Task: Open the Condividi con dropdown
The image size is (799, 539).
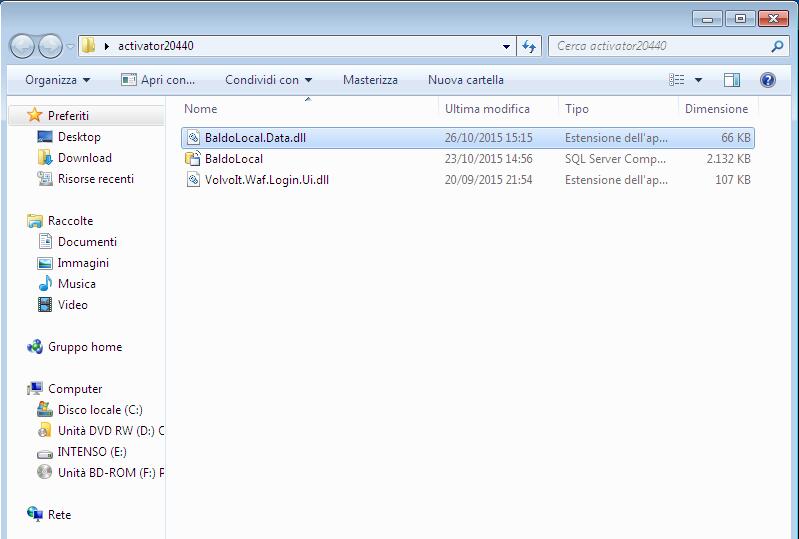Action: click(269, 80)
